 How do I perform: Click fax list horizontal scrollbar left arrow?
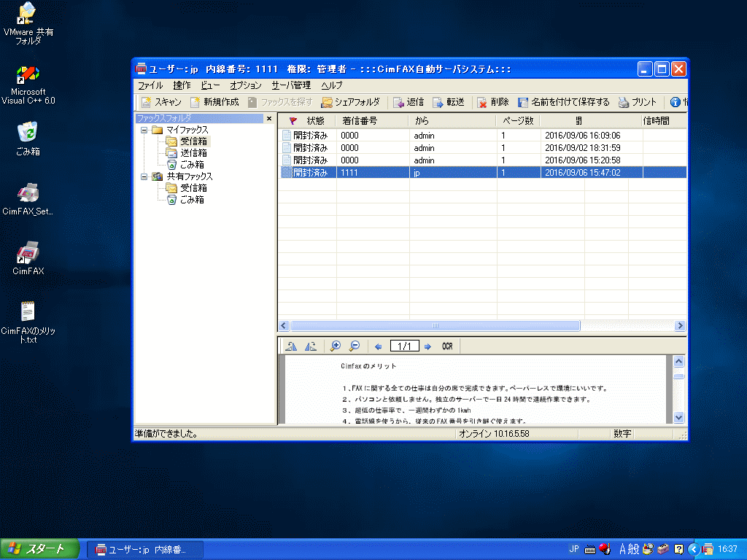(x=284, y=326)
